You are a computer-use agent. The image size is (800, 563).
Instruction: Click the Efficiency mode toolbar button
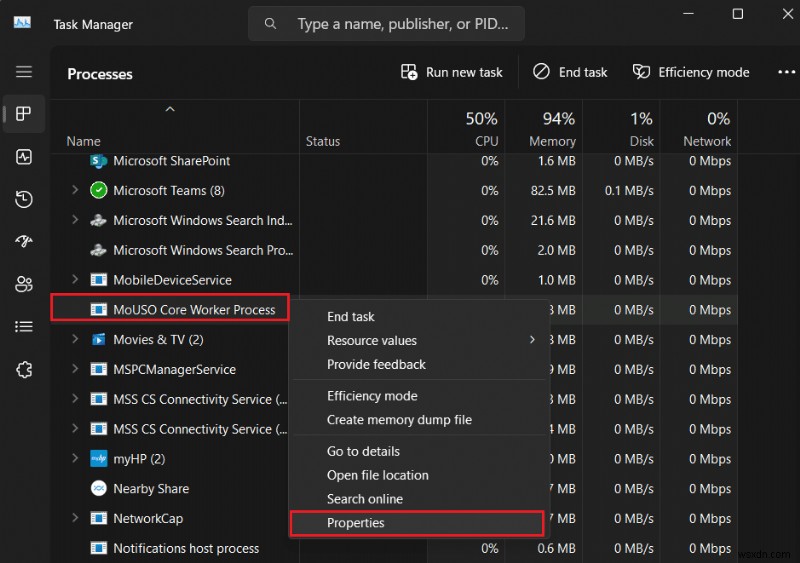[691, 72]
